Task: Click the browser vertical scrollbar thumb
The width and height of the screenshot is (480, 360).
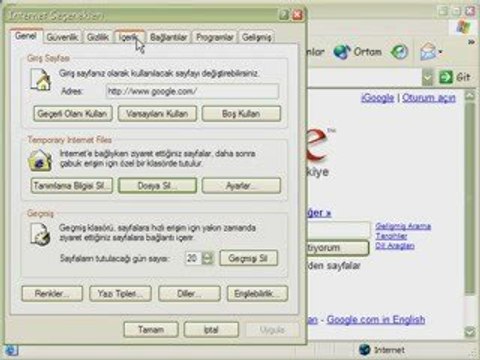Action: coord(470,198)
